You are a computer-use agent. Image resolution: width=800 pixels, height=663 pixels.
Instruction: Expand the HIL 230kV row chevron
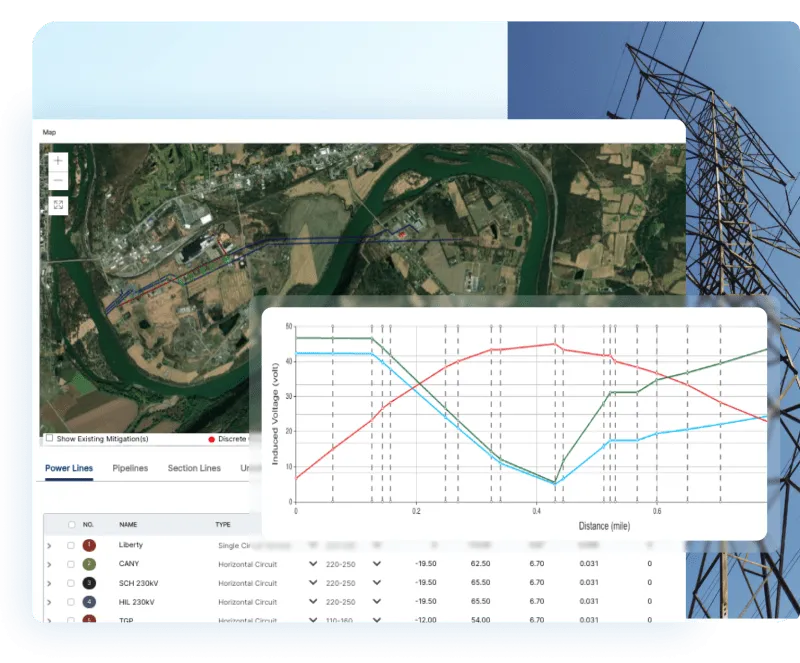click(48, 603)
